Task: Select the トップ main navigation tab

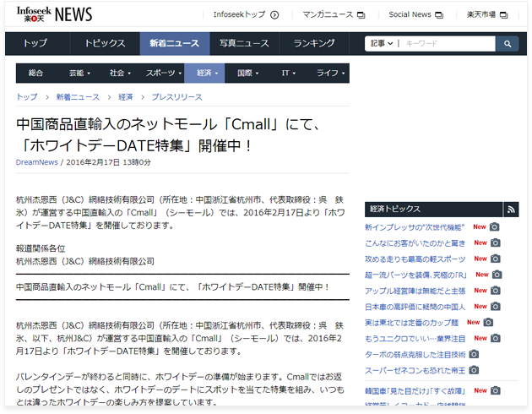Action: coord(35,43)
